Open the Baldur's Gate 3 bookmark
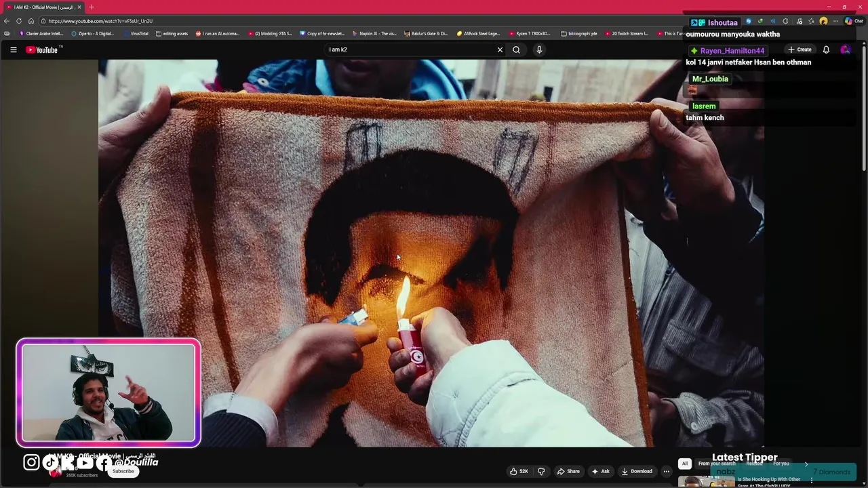The image size is (868, 488). tap(426, 33)
